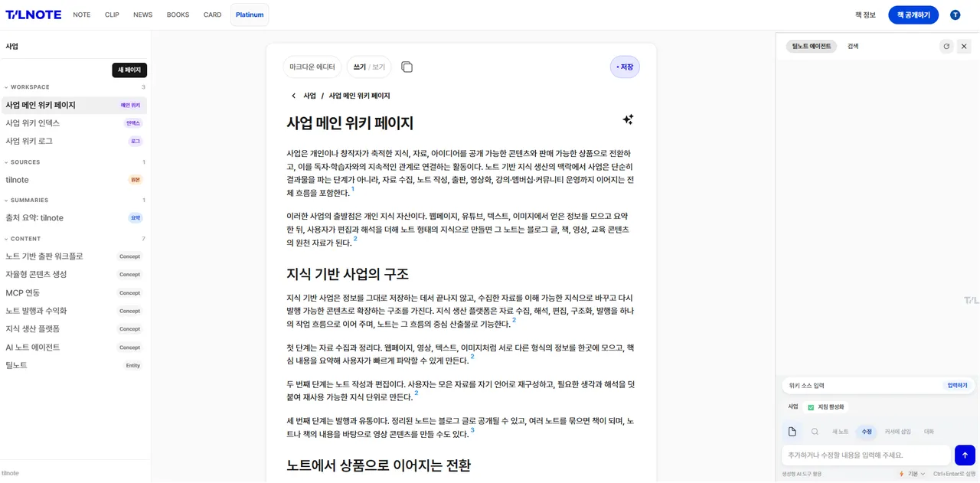Click the copy icon beside the write/view toggle
The image size is (980, 483).
pos(407,67)
